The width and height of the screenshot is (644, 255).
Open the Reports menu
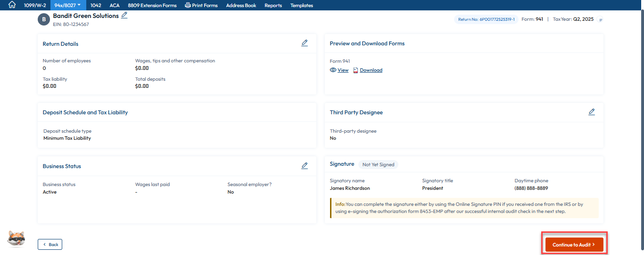273,5
